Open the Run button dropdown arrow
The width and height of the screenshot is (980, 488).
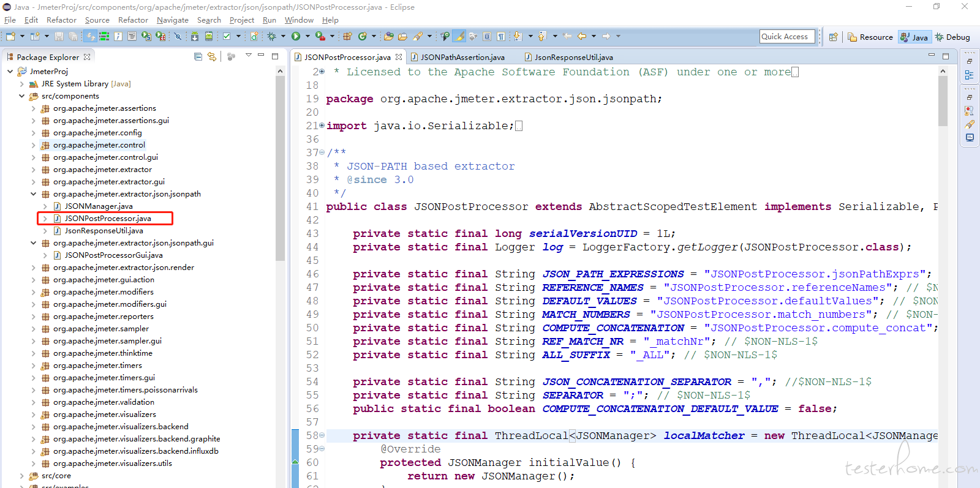tap(307, 37)
